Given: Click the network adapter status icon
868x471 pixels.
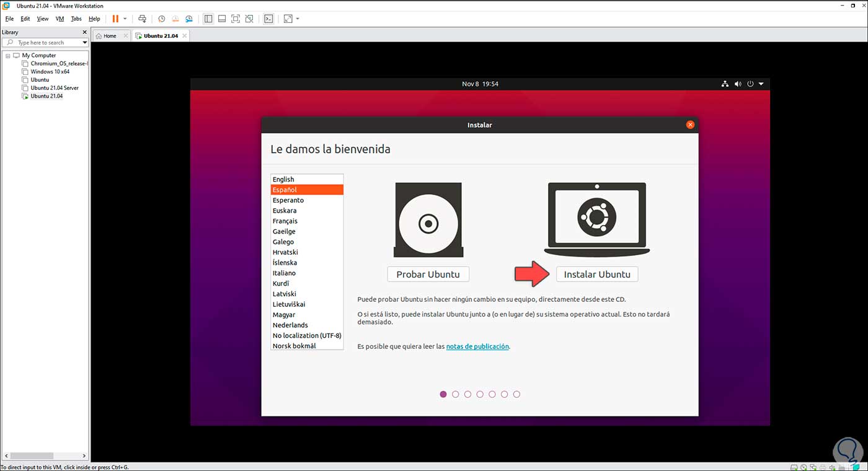Looking at the screenshot, I should [813, 467].
